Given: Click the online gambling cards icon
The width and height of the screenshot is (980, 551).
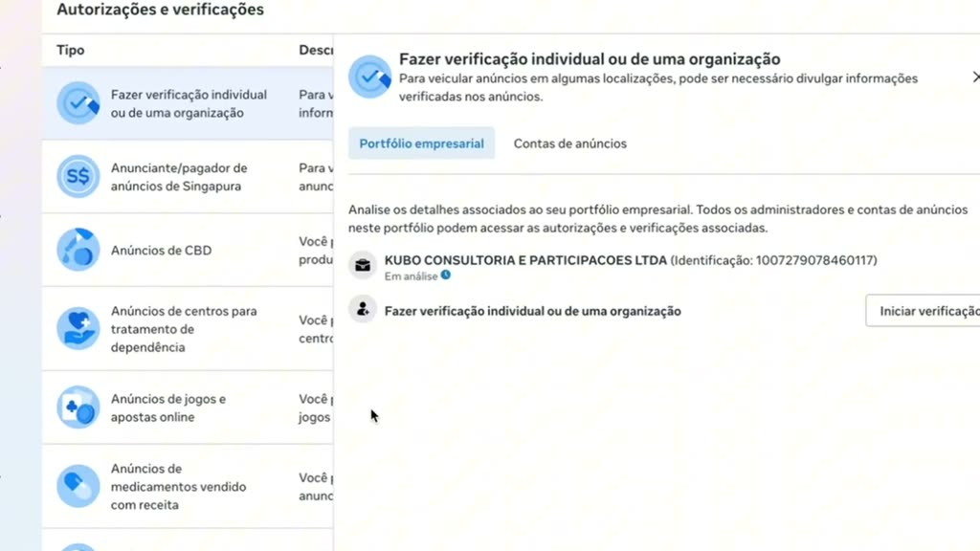Looking at the screenshot, I should [78, 408].
